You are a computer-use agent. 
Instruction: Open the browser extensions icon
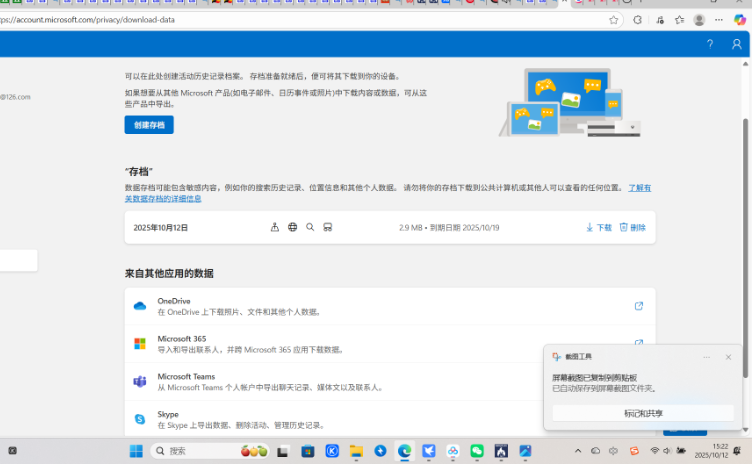pos(637,20)
